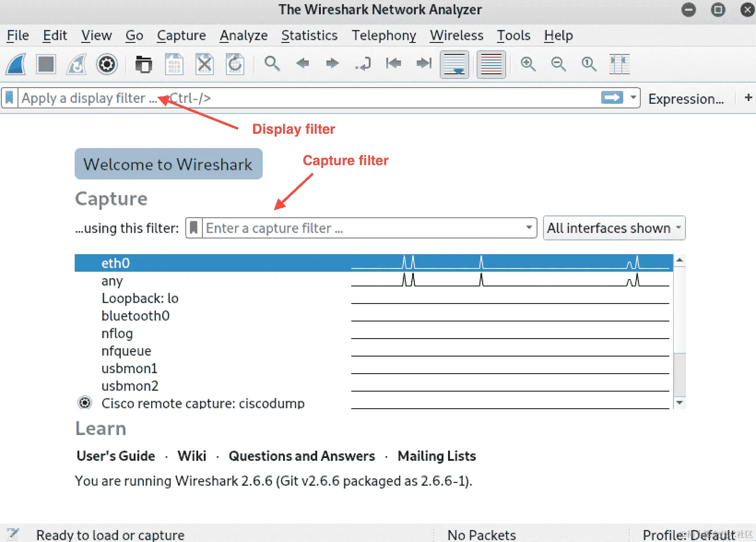Open the Wiki link
Image resolution: width=756 pixels, height=542 pixels.
tap(192, 456)
